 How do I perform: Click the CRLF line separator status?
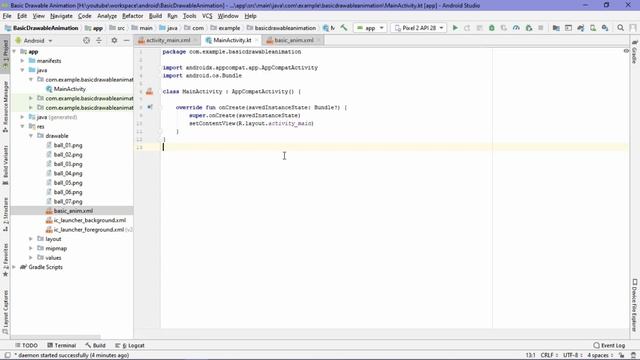[549, 356]
